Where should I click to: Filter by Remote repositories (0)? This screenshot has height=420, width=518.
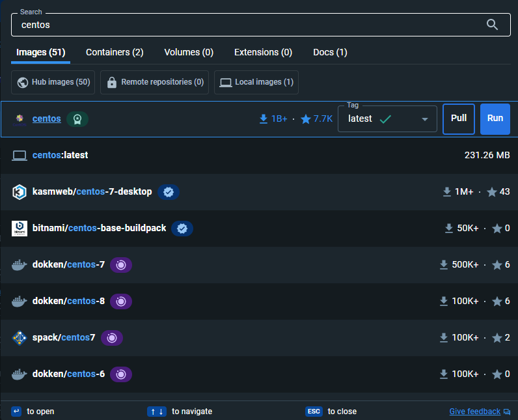155,82
